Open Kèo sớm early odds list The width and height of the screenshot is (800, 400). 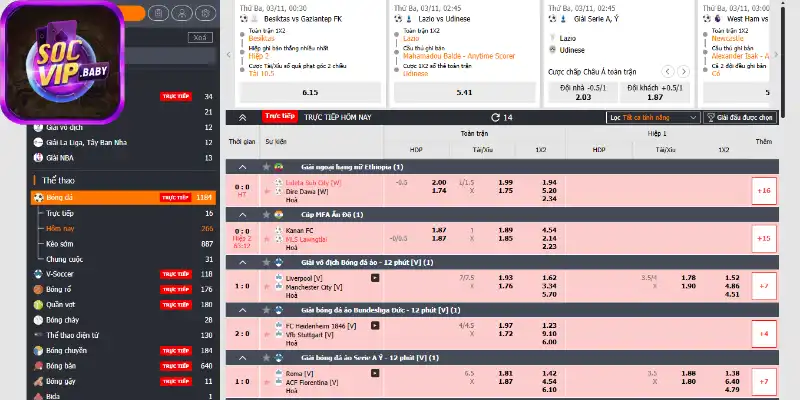pyautogui.click(x=62, y=243)
